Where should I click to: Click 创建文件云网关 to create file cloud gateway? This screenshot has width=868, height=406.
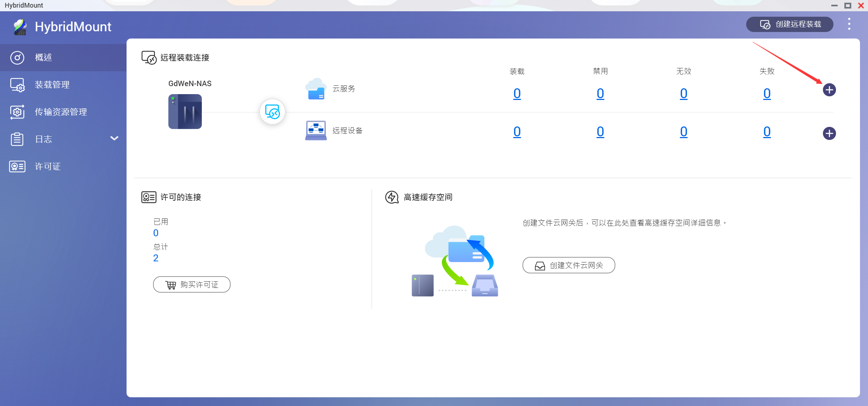click(568, 265)
